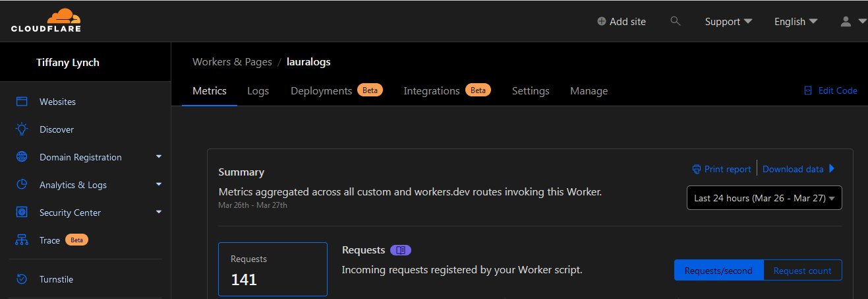Switch to the Logs tab
Screen dimensions: 868x299
click(x=258, y=91)
